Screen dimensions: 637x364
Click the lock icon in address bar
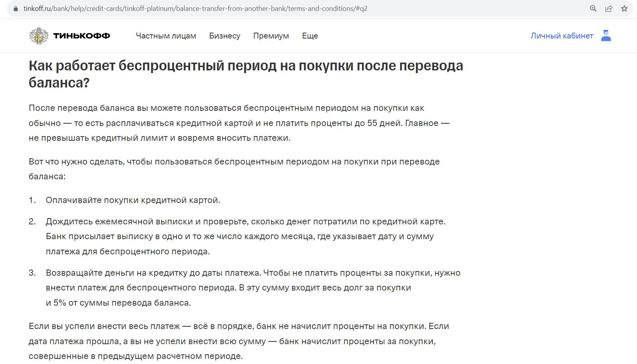pyautogui.click(x=16, y=8)
